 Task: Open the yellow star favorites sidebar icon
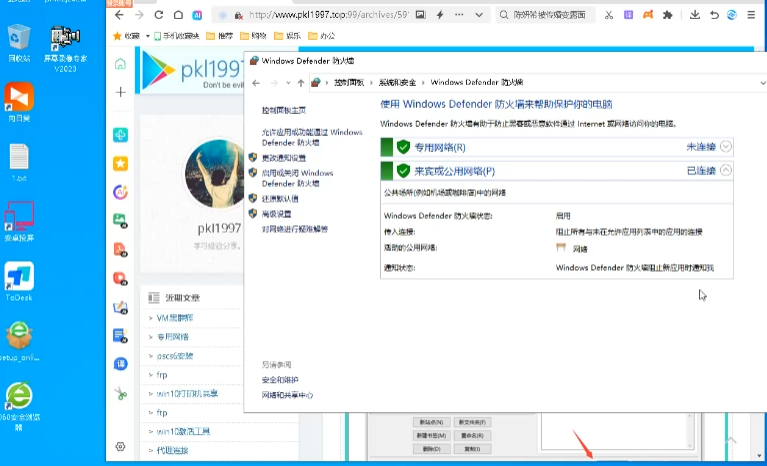[x=120, y=163]
